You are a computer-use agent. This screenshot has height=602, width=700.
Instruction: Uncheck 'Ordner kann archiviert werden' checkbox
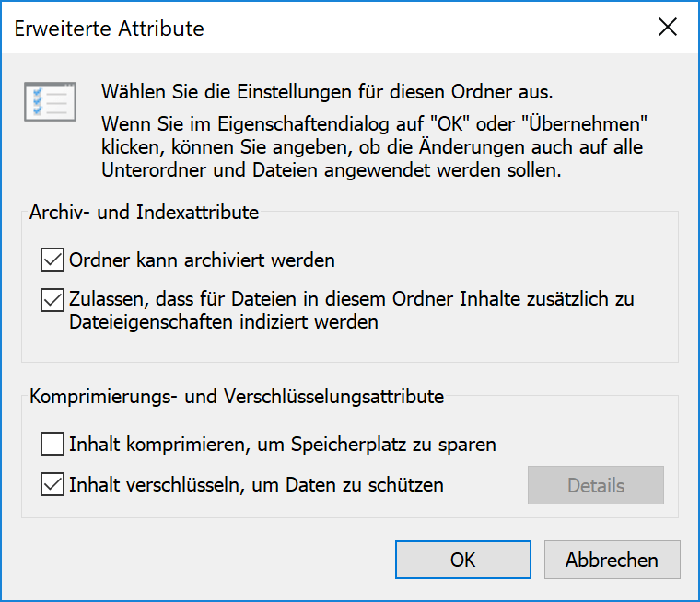coord(52,260)
